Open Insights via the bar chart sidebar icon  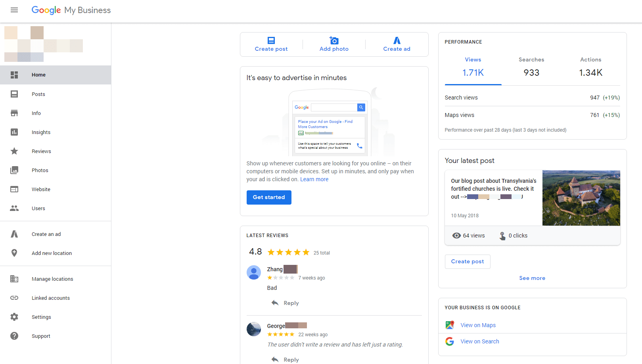pyautogui.click(x=14, y=132)
